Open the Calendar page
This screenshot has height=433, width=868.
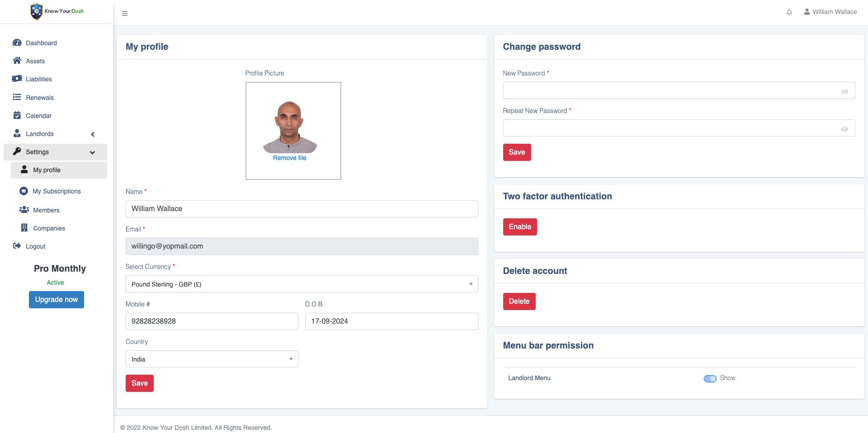38,116
